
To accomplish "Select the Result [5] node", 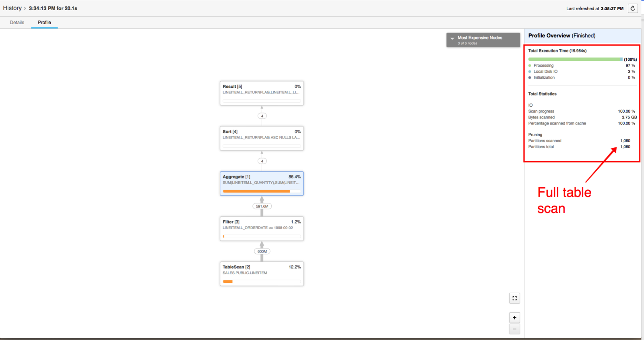I will (x=262, y=93).
